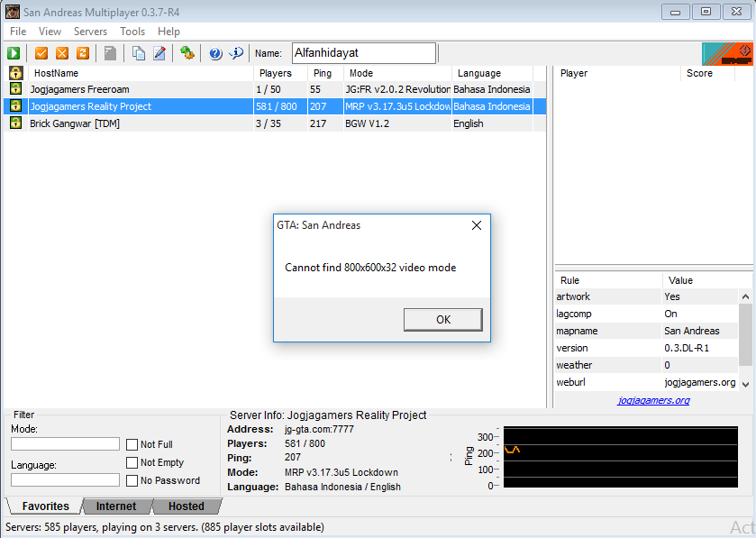Click the Mode filter text field
Viewport: 756px width, 538px height.
[x=65, y=444]
